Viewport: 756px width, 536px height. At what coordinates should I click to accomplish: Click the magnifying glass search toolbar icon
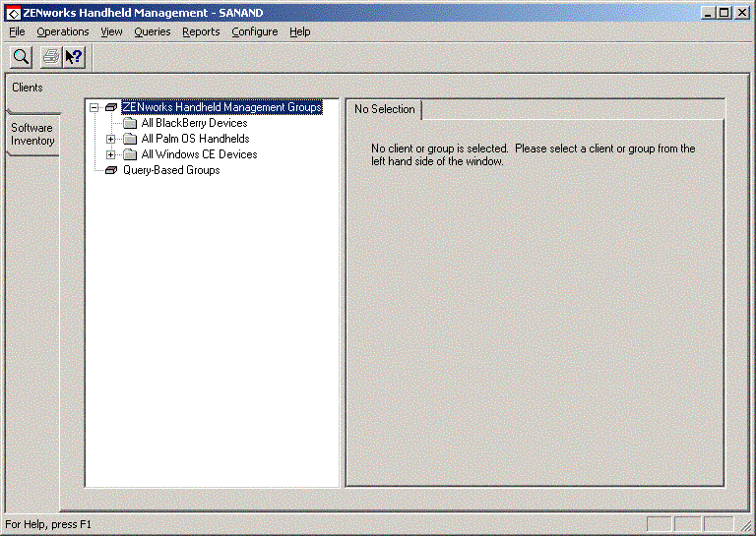[x=22, y=57]
